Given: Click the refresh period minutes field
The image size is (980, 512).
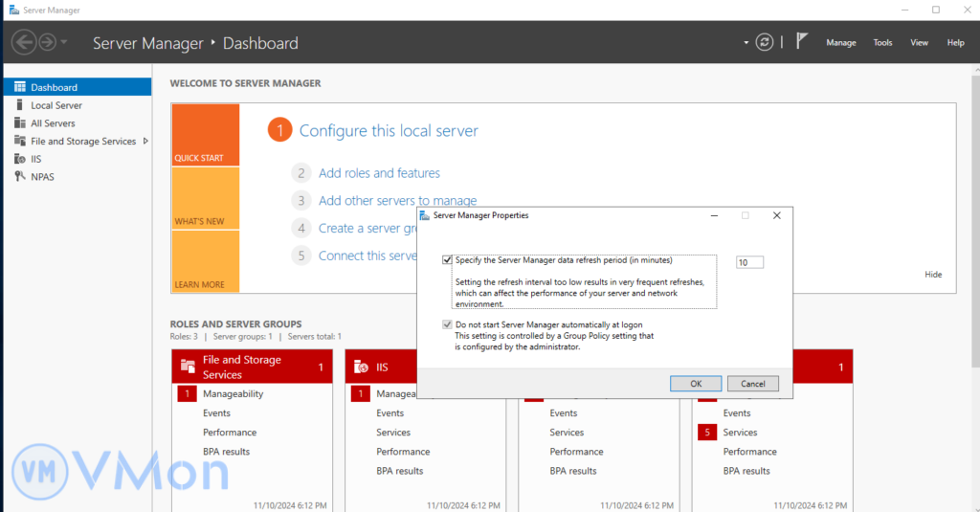Looking at the screenshot, I should click(749, 262).
